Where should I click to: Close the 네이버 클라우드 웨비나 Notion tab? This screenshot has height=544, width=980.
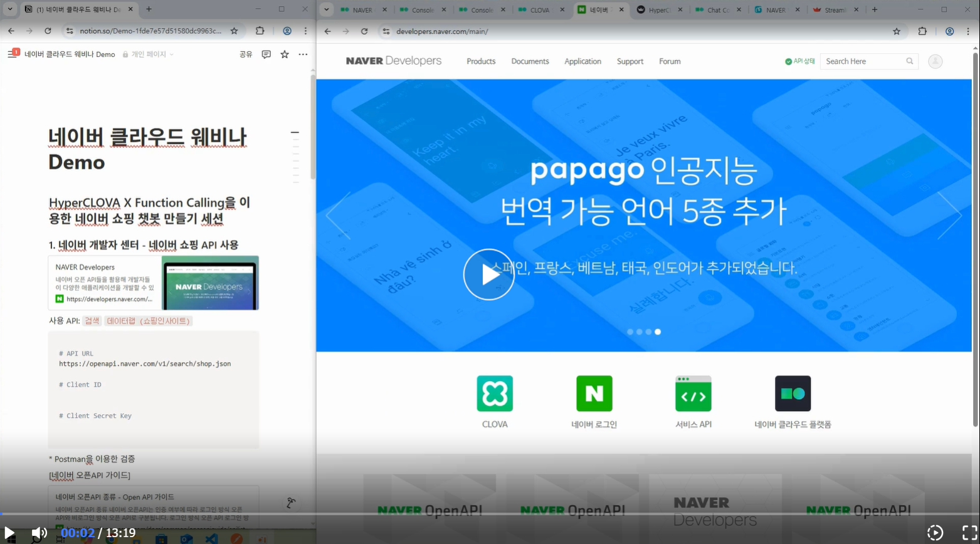pos(129,9)
